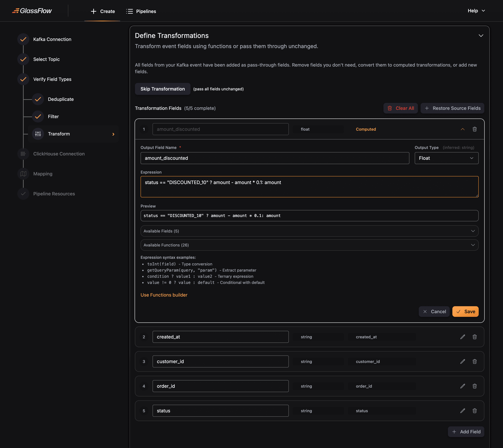Edit the created_at field with pencil icon
503x448 pixels.
tap(463, 337)
